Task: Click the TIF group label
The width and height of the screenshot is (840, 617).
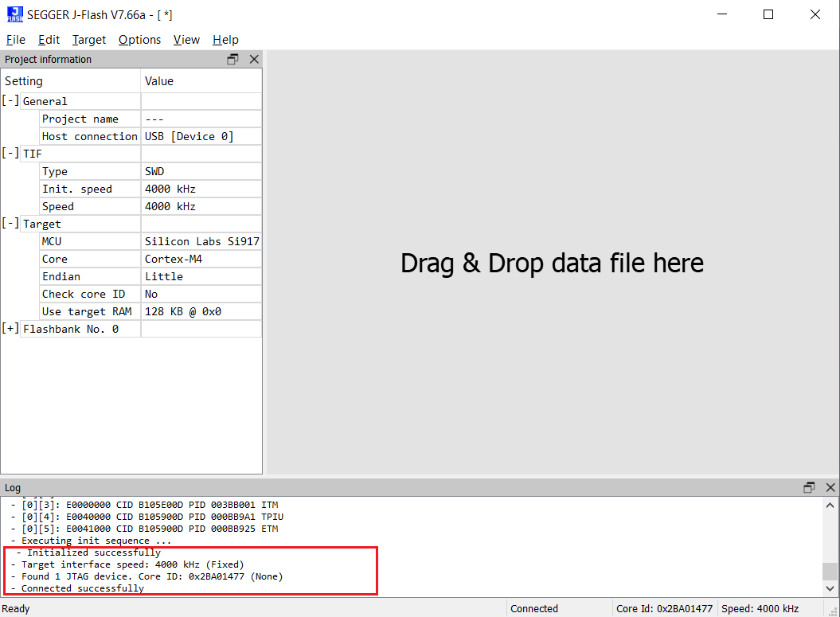Action: click(x=32, y=154)
